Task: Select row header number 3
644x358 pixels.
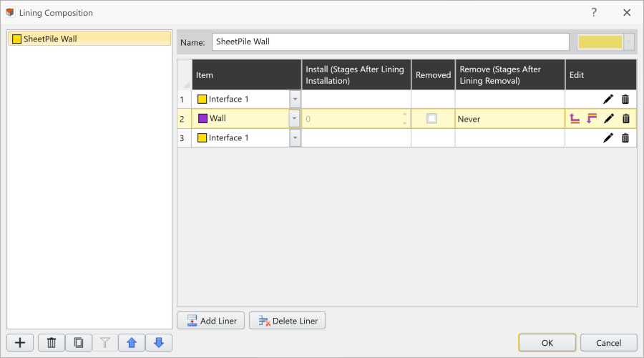Action: 185,137
